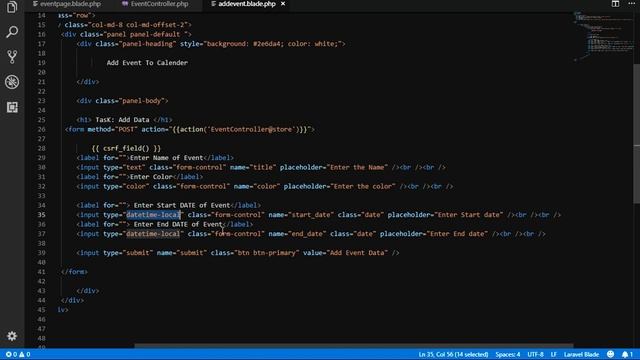This screenshot has height=360, width=640.
Task: Change end of line sequence LF
Action: tap(553, 354)
